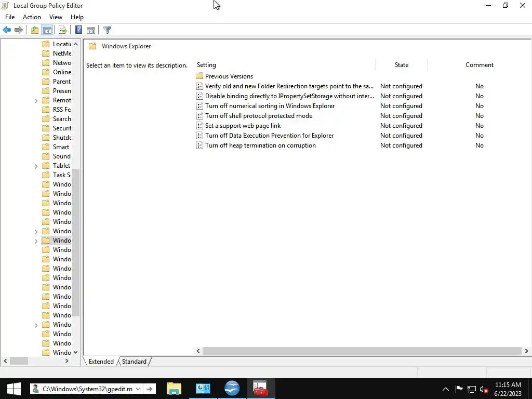Select Set a support web page link

click(243, 126)
